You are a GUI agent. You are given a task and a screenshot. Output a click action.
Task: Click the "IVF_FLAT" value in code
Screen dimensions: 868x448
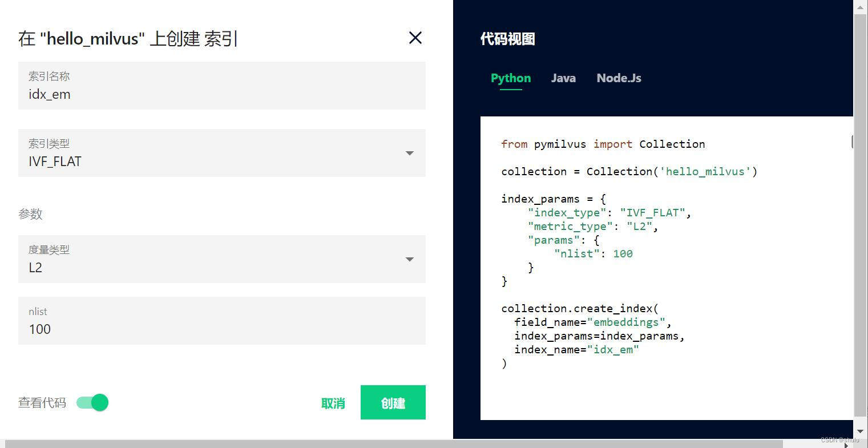point(652,213)
